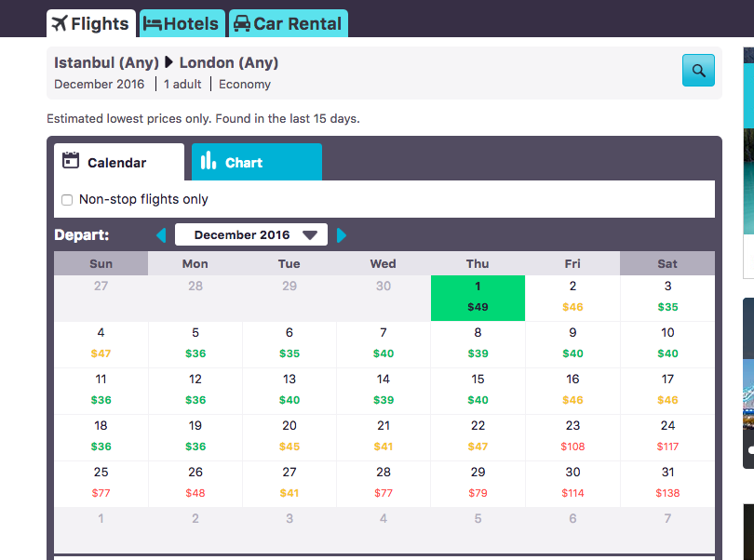The image size is (754, 560).
Task: Click the magnifying glass search button
Action: pyautogui.click(x=698, y=70)
